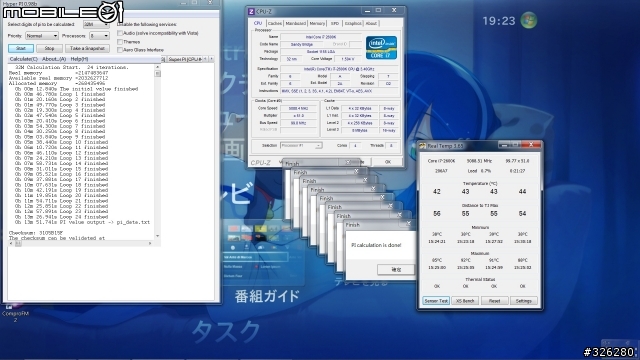The image size is (640, 360).
Task: Open Calculate(C) menu in Hyper PI
Action: tap(24, 59)
